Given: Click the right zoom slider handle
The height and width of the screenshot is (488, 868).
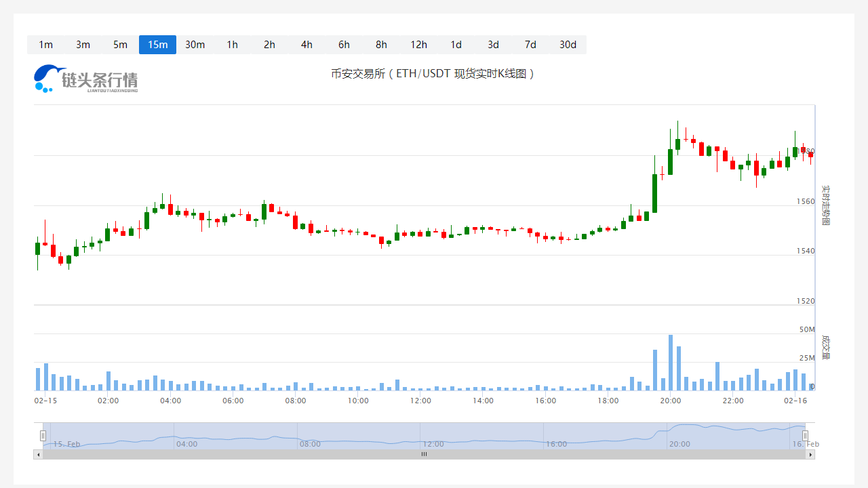Looking at the screenshot, I should 805,436.
